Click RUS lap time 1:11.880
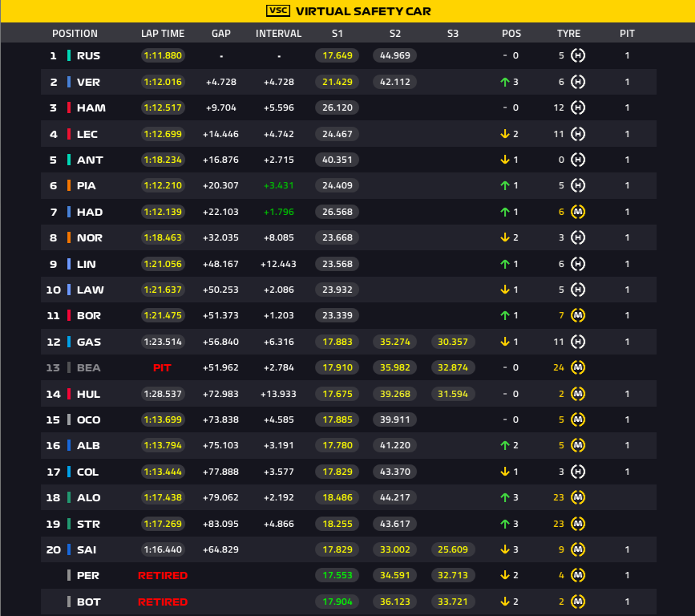This screenshot has width=695, height=616. tap(163, 55)
